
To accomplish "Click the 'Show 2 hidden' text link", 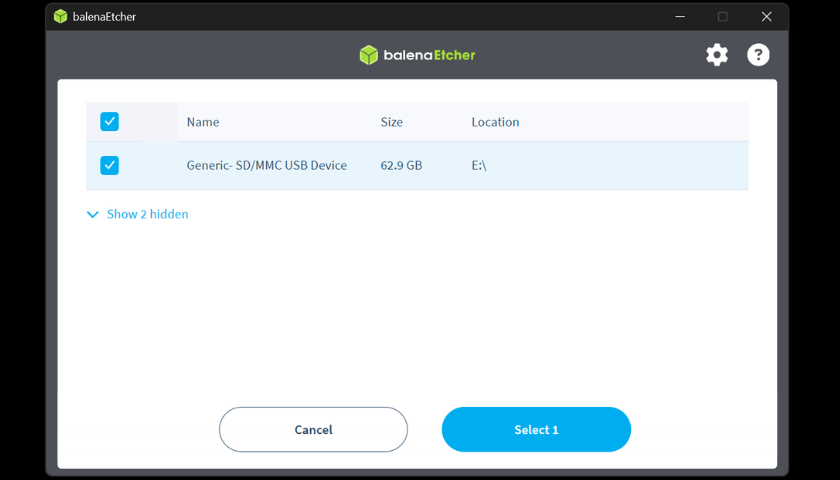I will coord(147,214).
